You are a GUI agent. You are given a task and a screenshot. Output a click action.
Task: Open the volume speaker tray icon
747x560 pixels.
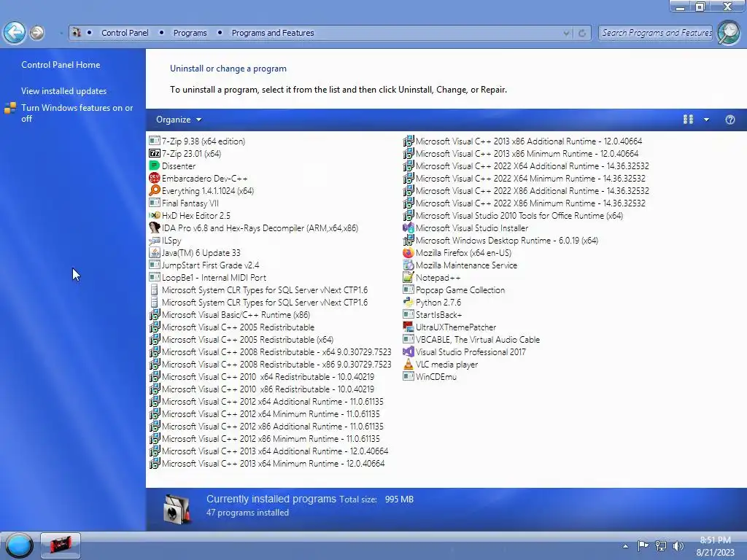pyautogui.click(x=678, y=545)
